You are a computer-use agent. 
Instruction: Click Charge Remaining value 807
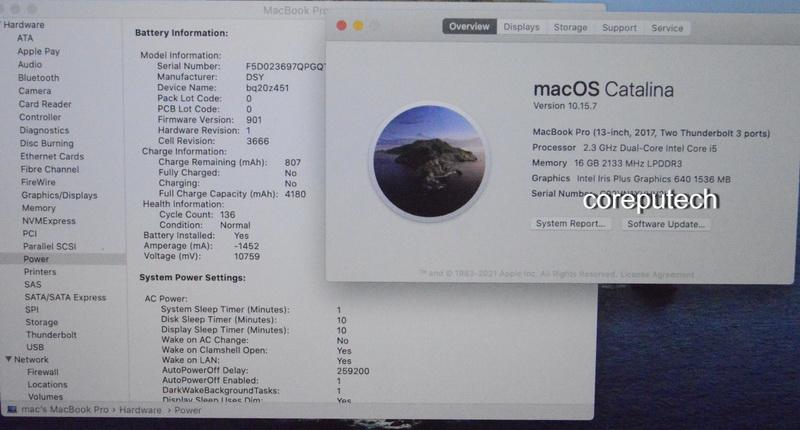293,162
